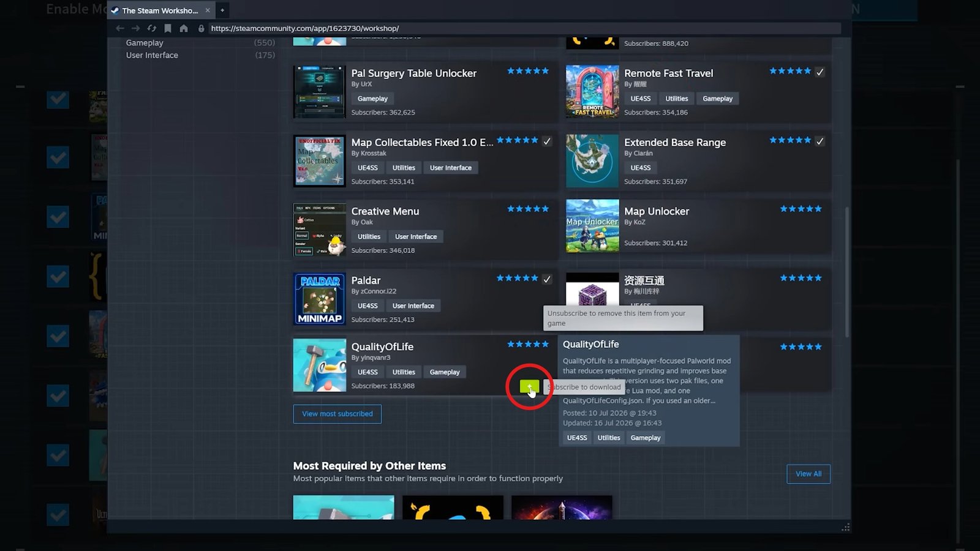Reload the Steam Workshop page
Image resolution: width=980 pixels, height=551 pixels.
pos(152,28)
